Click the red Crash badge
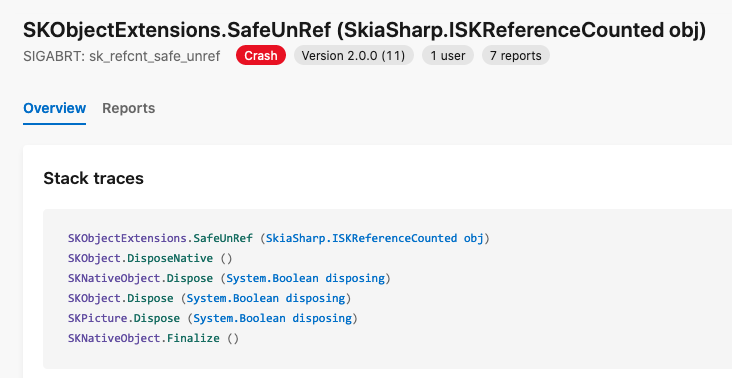732x378 pixels. [260, 56]
